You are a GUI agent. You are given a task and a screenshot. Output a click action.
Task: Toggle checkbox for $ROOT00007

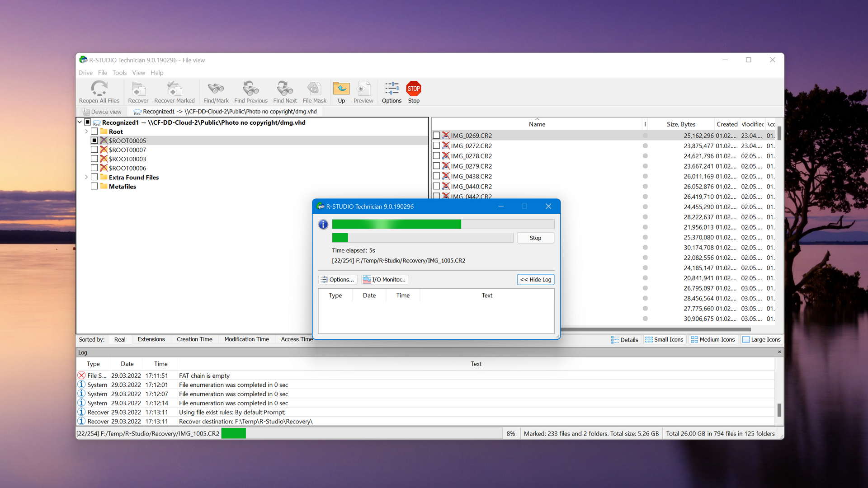(94, 150)
